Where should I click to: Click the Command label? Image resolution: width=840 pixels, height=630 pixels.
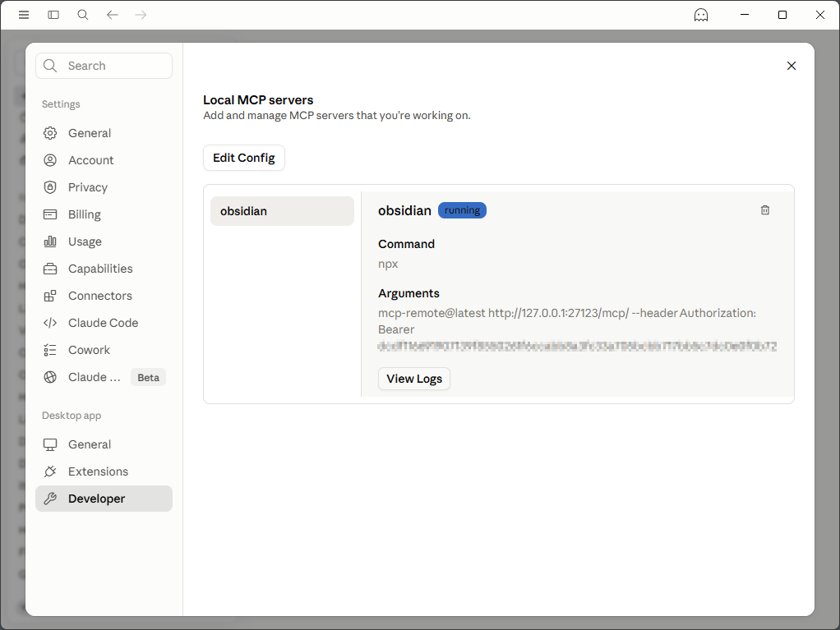pos(407,244)
